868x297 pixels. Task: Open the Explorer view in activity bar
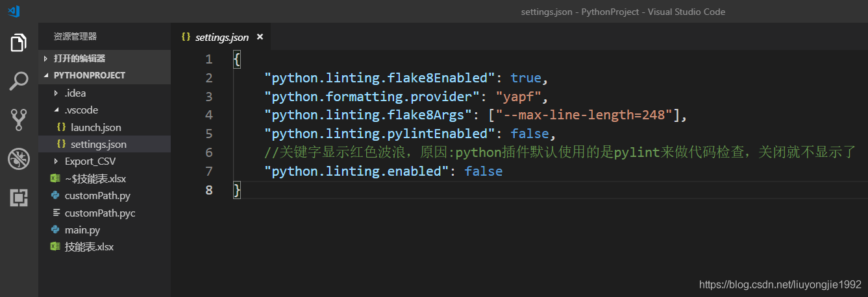[x=19, y=43]
